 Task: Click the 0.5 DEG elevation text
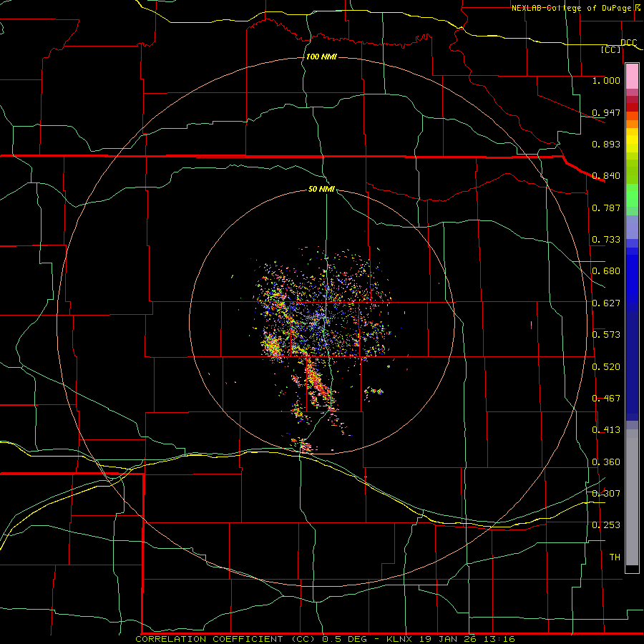[343, 639]
